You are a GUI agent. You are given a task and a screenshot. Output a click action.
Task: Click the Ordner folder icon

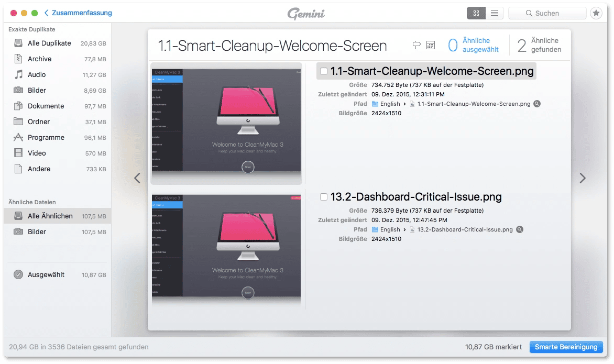(18, 122)
